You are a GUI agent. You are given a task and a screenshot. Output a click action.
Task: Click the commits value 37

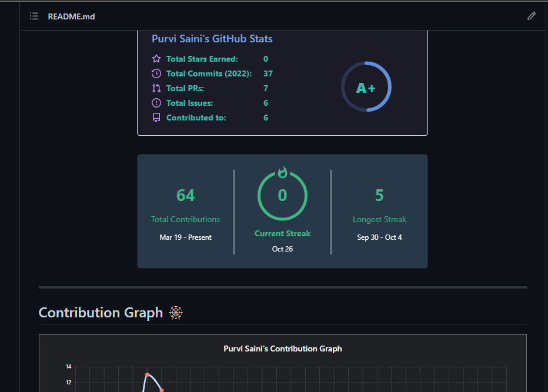(268, 73)
